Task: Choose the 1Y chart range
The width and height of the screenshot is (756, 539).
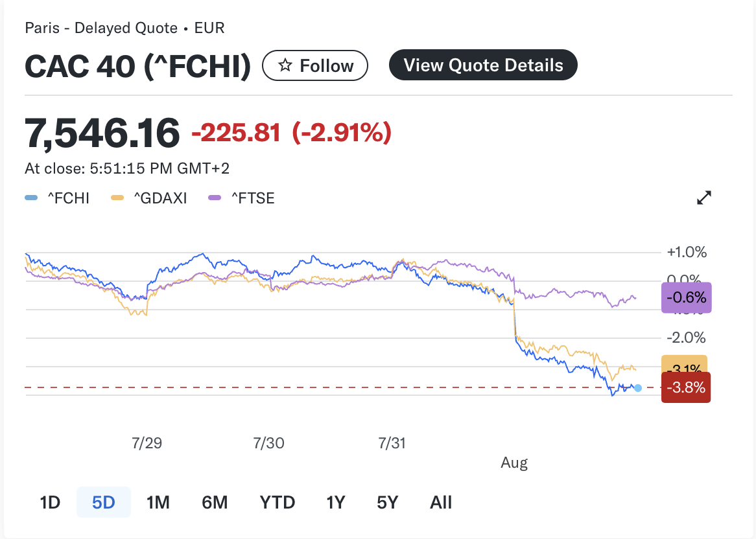Action: (x=335, y=502)
